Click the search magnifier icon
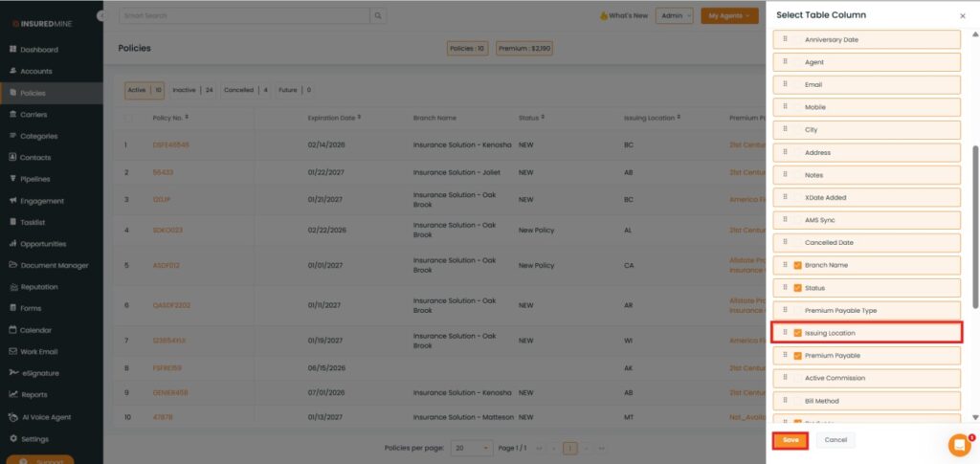The width and height of the screenshot is (980, 464). point(379,16)
